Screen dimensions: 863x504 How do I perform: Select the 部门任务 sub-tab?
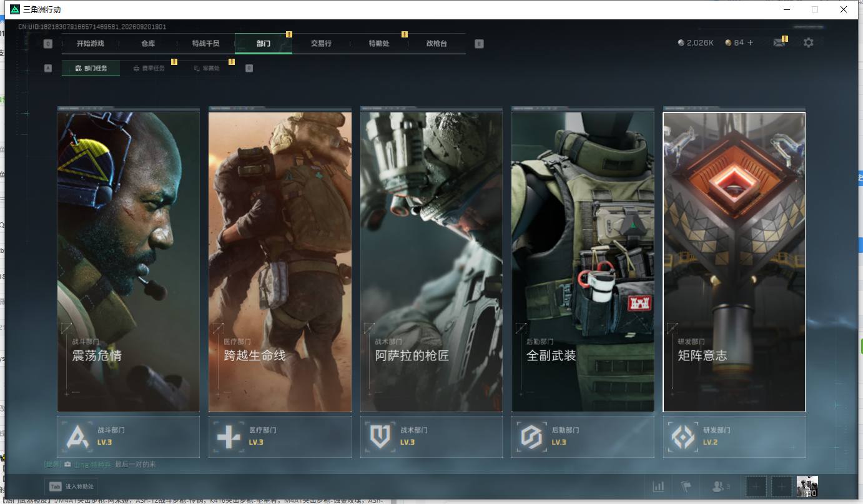[91, 68]
